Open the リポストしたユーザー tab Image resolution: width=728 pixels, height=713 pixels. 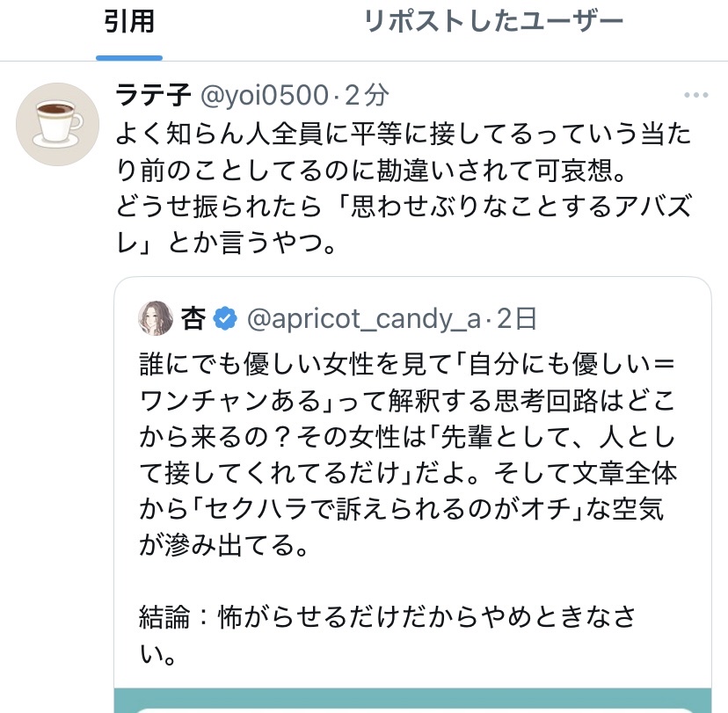(493, 22)
